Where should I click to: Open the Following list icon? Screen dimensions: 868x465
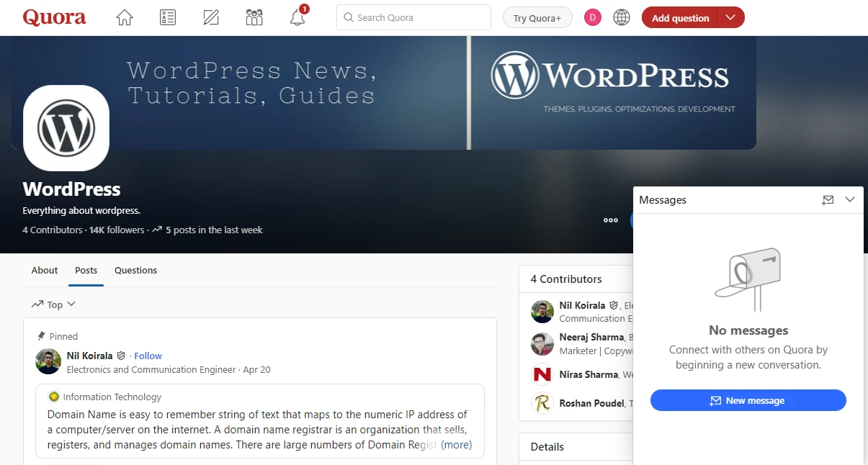click(168, 18)
